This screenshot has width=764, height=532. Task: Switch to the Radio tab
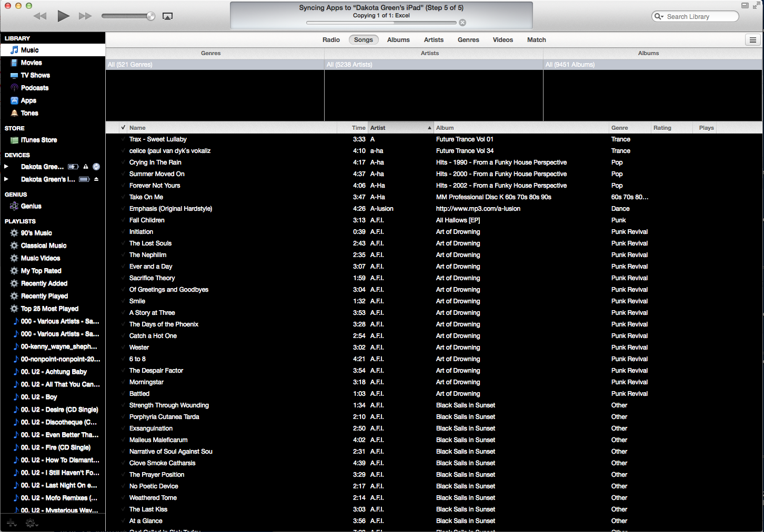pos(331,40)
